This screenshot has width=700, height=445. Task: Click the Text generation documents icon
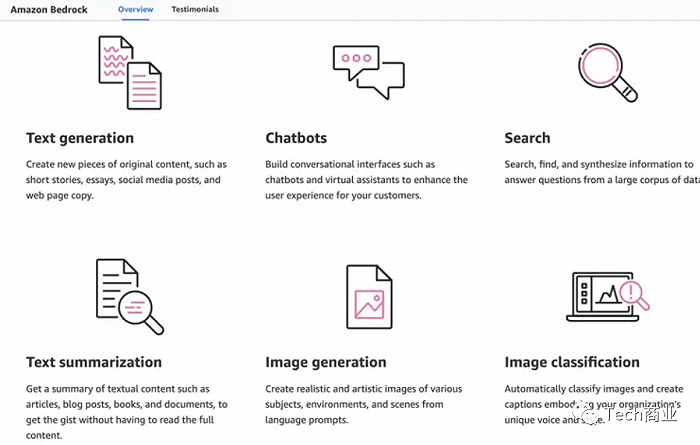130,73
